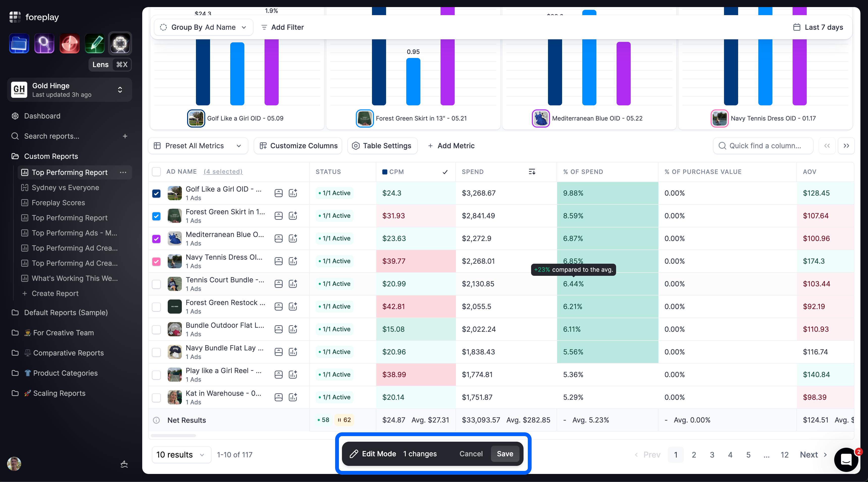
Task: Click the CPM column blue color swatch
Action: tap(385, 172)
